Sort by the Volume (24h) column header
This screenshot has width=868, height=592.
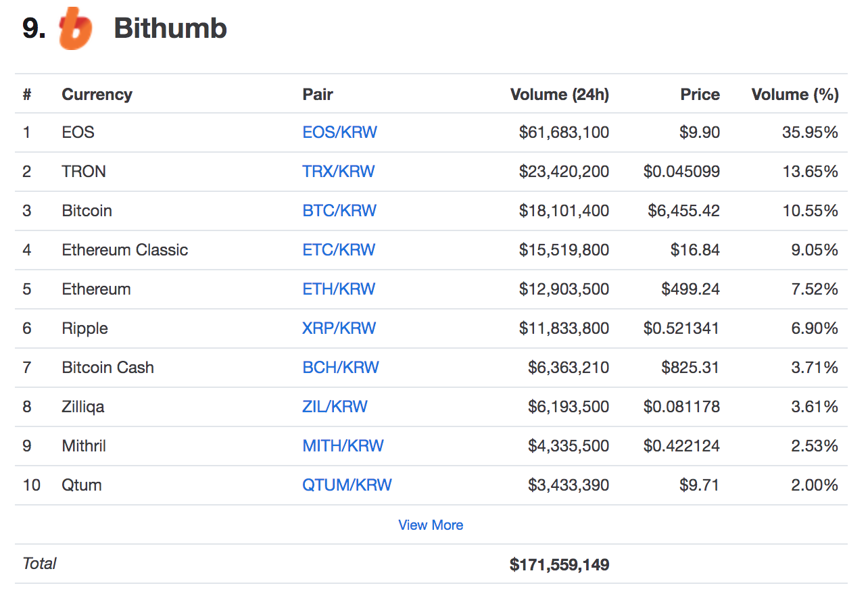pos(559,95)
